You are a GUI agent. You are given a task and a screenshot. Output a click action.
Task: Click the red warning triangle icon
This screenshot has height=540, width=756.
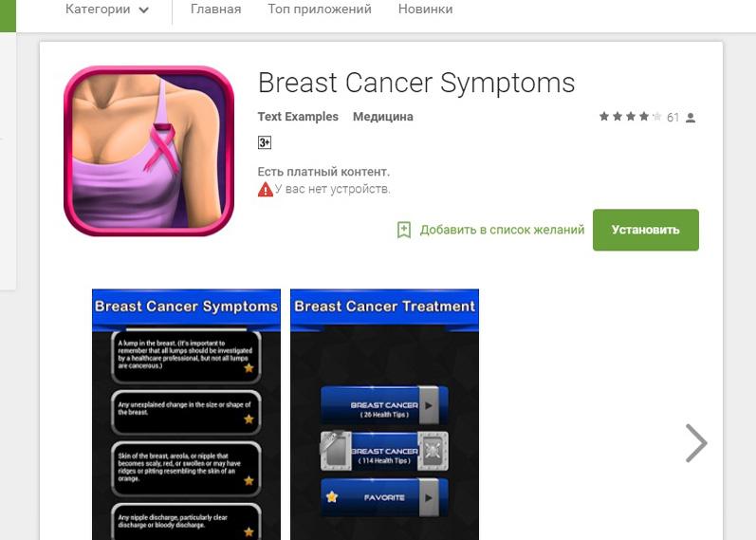click(x=266, y=190)
